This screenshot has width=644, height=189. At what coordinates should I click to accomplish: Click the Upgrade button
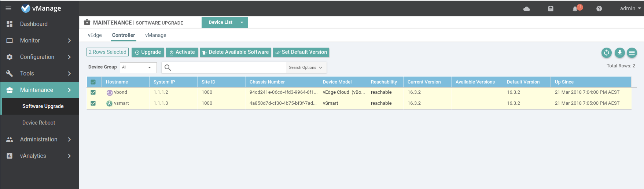(147, 52)
